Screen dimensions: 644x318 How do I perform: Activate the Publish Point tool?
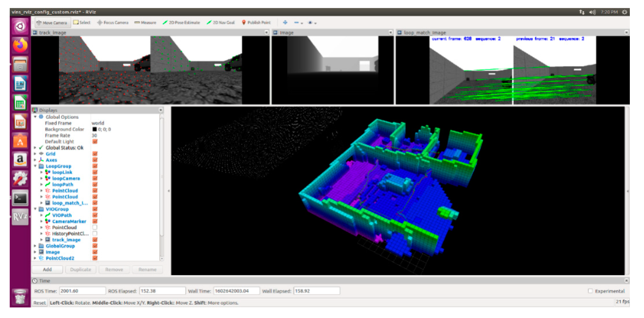(x=256, y=23)
